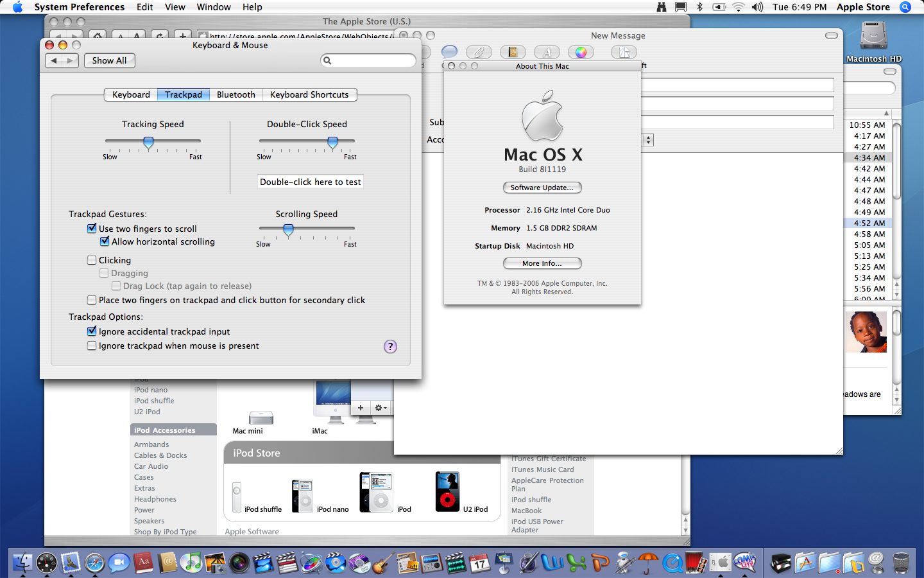
Task: Open Microsoft Excel from the Dock
Action: (x=576, y=563)
